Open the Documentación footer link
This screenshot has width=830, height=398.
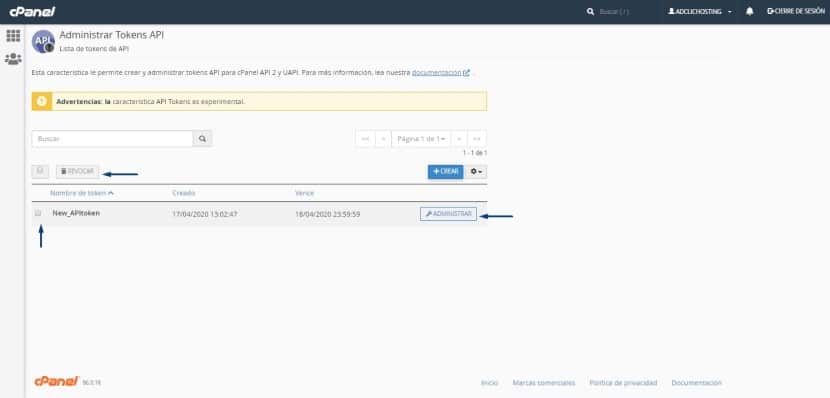pos(696,383)
